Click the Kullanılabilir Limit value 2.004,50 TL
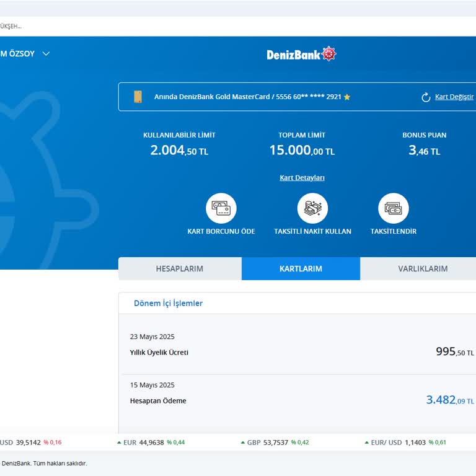Image resolution: width=476 pixels, height=476 pixels. pyautogui.click(x=179, y=150)
